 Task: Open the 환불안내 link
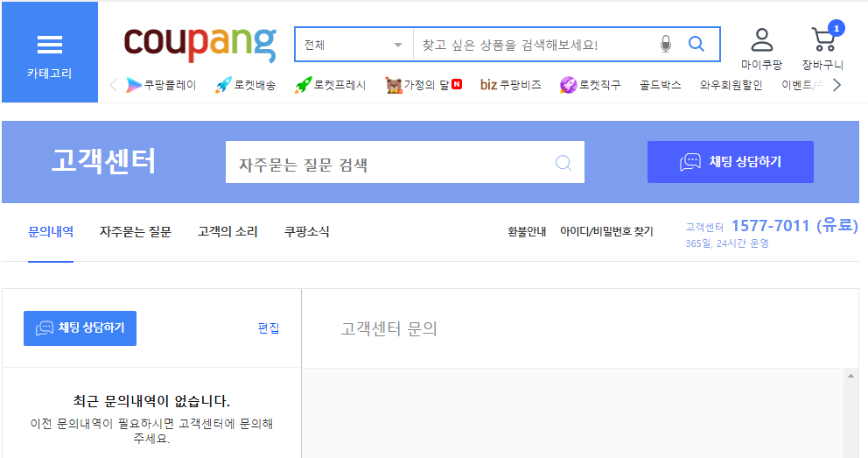point(527,231)
